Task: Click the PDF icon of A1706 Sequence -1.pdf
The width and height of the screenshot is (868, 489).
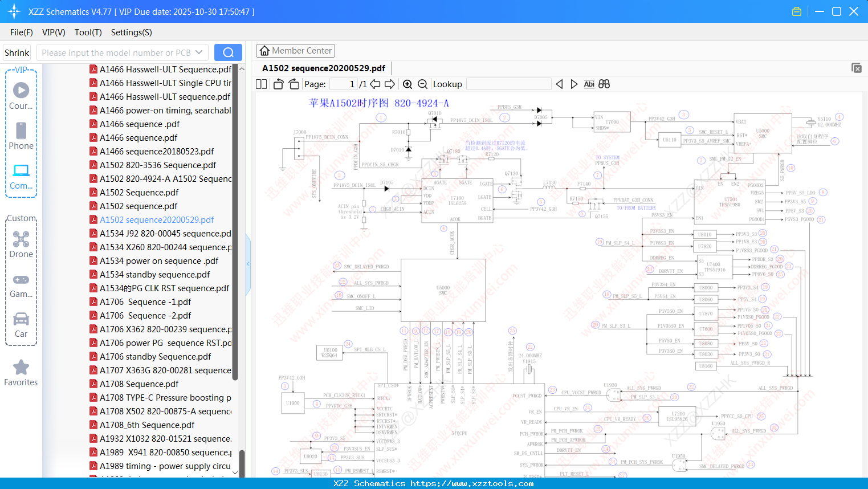Action: (93, 301)
